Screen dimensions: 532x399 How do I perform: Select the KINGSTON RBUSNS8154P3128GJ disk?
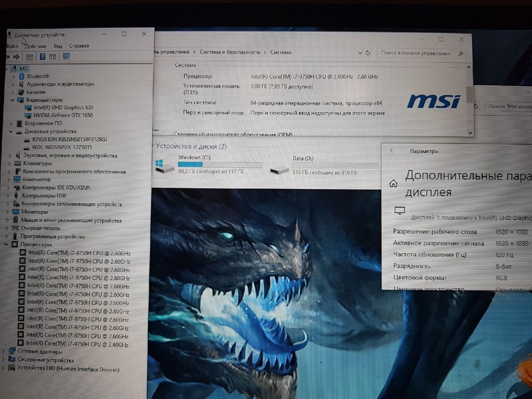(x=70, y=139)
